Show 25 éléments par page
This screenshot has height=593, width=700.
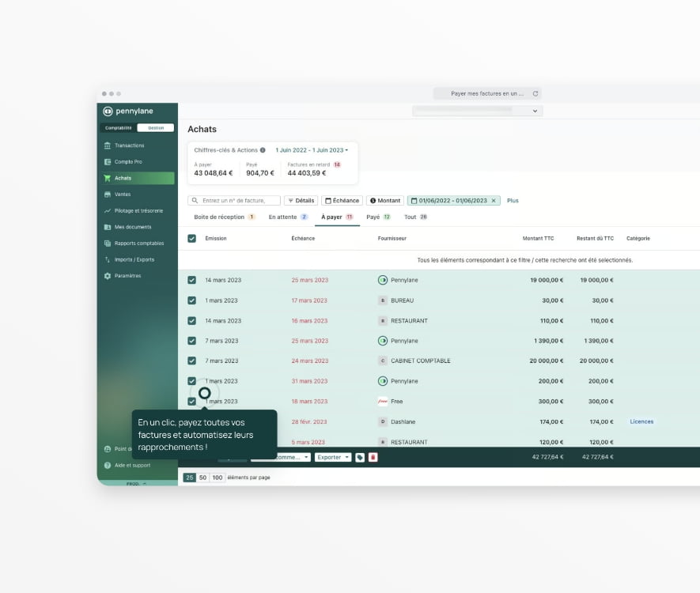click(x=189, y=478)
